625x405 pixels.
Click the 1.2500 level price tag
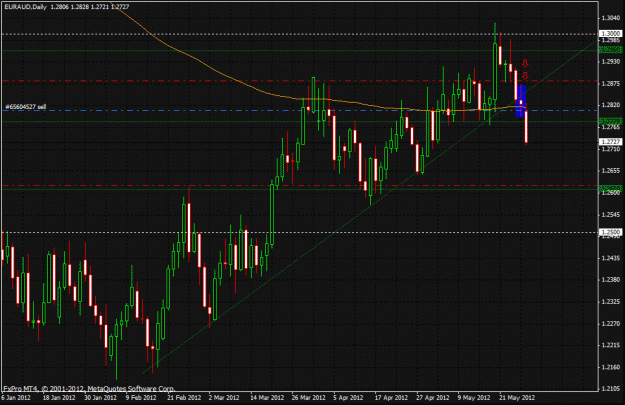pos(611,232)
